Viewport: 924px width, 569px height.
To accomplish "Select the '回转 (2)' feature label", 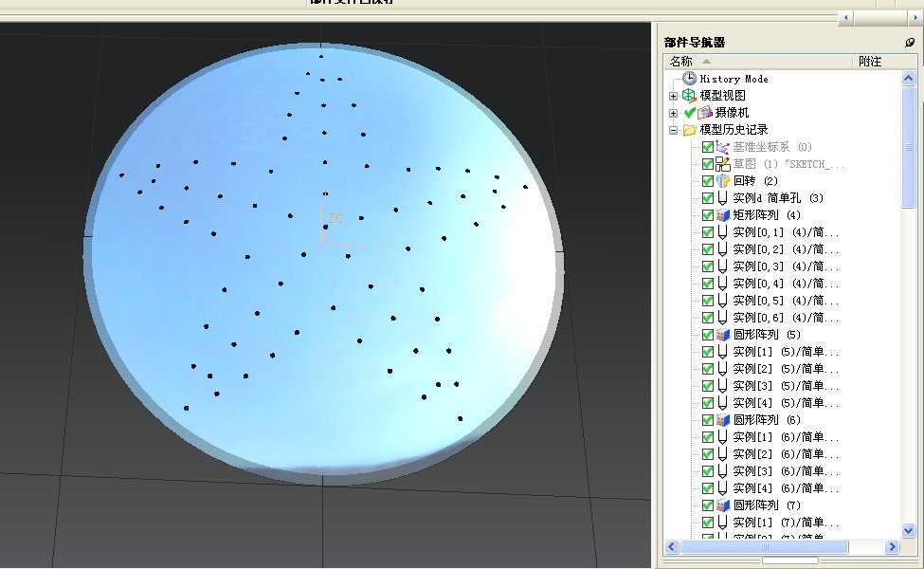I will click(x=755, y=181).
